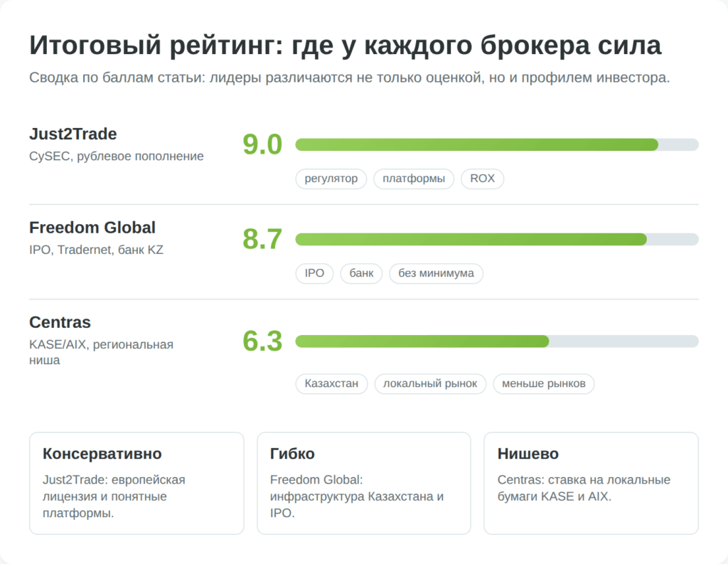The height and width of the screenshot is (564, 728).
Task: Click the 'Freedom Global: инфраструктура Казахстана' card description
Action: (357, 496)
